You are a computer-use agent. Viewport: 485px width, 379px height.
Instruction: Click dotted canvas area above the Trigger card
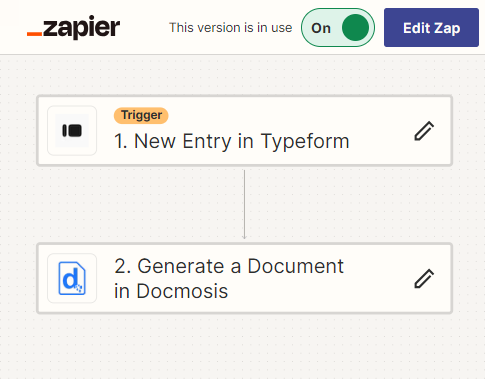click(244, 75)
